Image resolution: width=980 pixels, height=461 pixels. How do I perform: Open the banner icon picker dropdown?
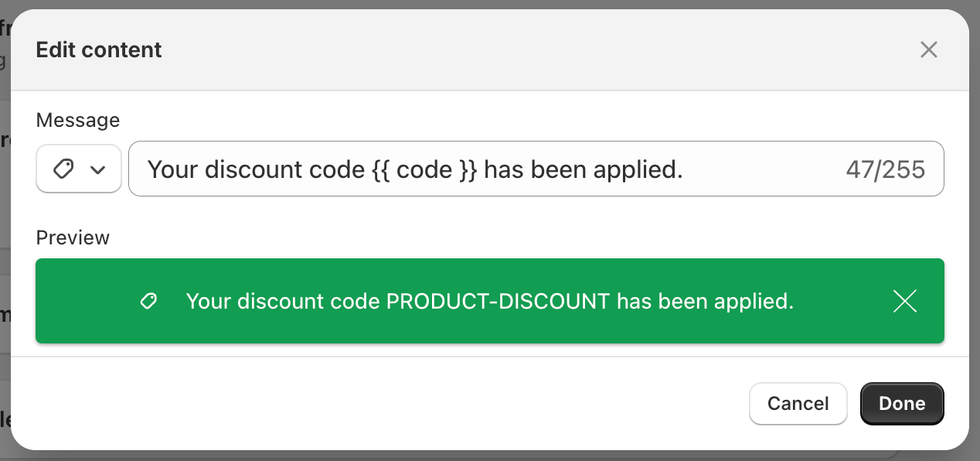(79, 169)
